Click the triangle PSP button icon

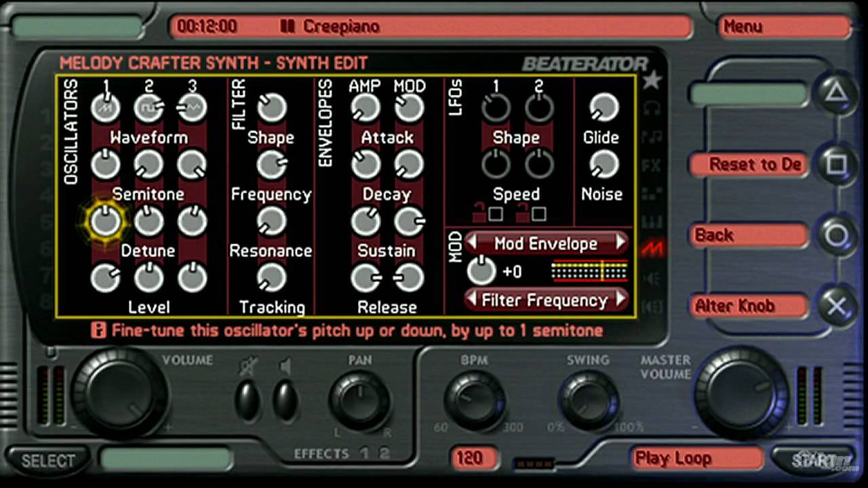(837, 94)
